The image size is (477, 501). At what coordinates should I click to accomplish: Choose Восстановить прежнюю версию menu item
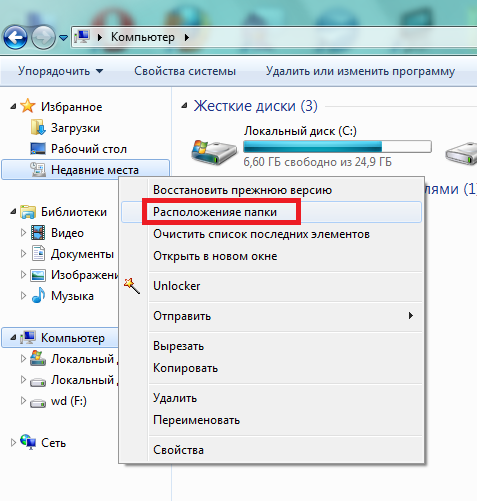[272, 190]
